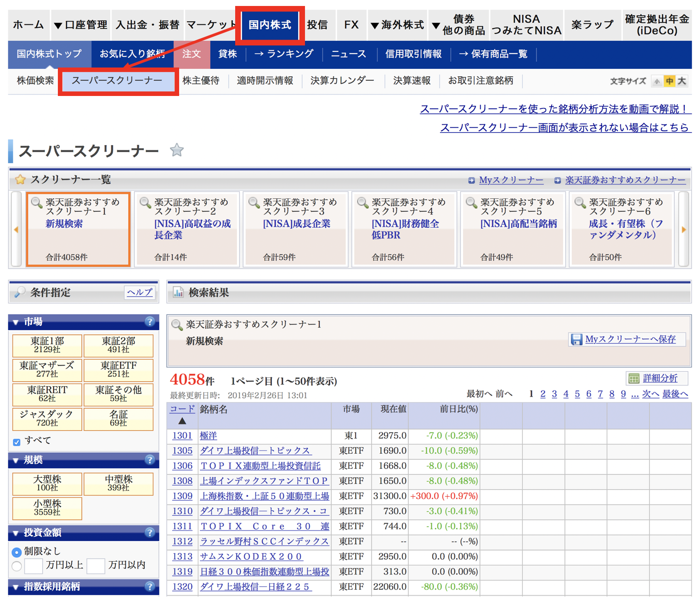Image resolution: width=700 pixels, height=608 pixels.
Task: Set text size to small (小)
Action: point(657,81)
